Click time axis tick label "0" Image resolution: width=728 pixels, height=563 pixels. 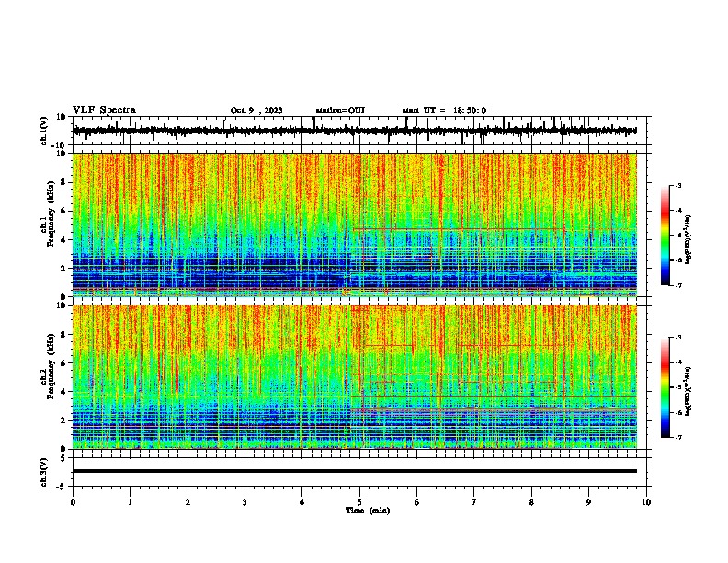pyautogui.click(x=73, y=502)
